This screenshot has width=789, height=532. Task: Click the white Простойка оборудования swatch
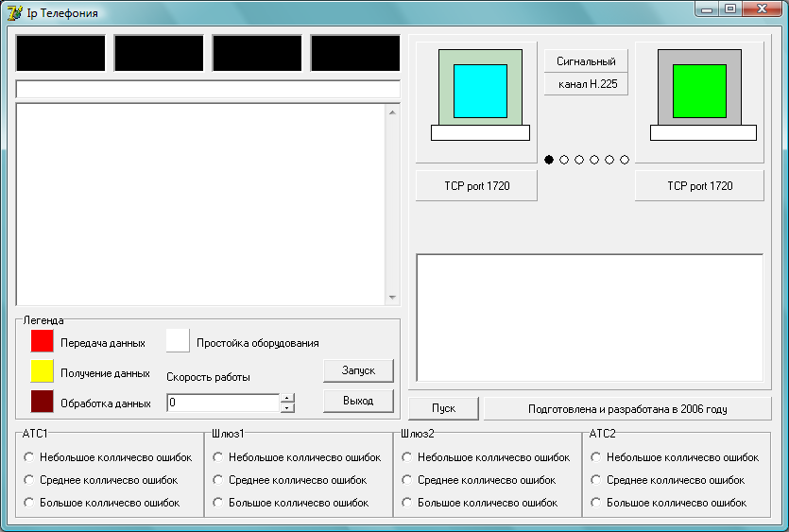click(178, 341)
